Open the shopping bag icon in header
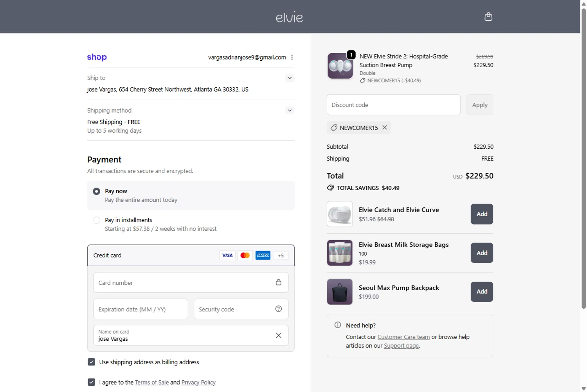The width and height of the screenshot is (587, 392). [x=488, y=16]
